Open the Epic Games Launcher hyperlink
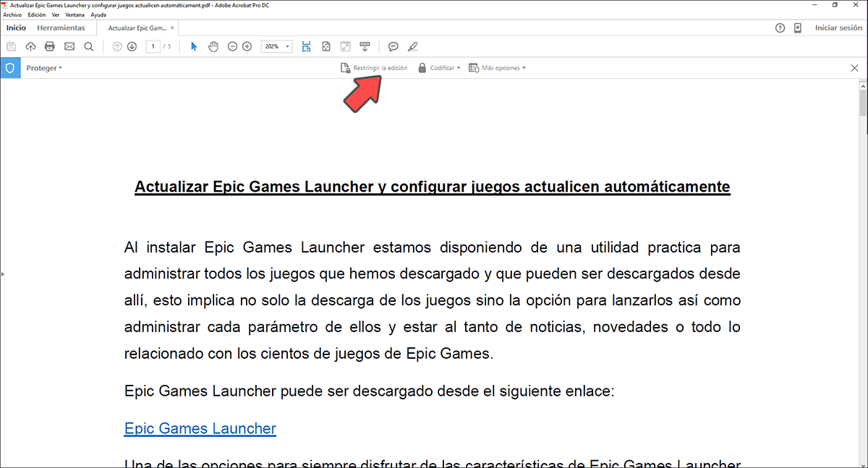Screen dimensions: 868x468 200,428
